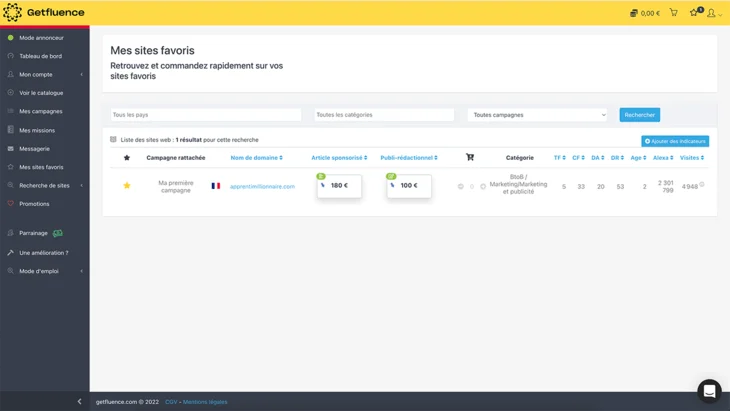Click the Tous les pays filter field
The width and height of the screenshot is (730, 411).
pyautogui.click(x=206, y=115)
